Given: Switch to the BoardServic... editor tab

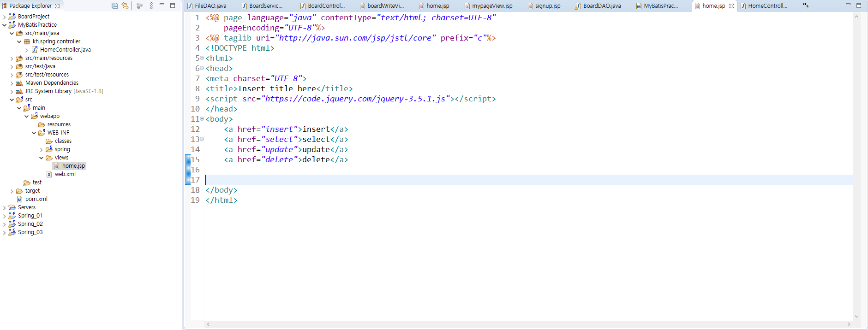Looking at the screenshot, I should [262, 6].
